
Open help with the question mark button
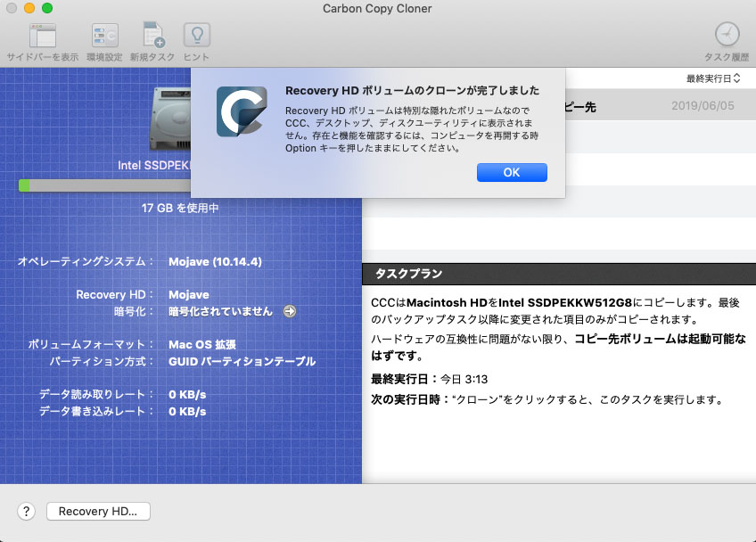[x=27, y=511]
